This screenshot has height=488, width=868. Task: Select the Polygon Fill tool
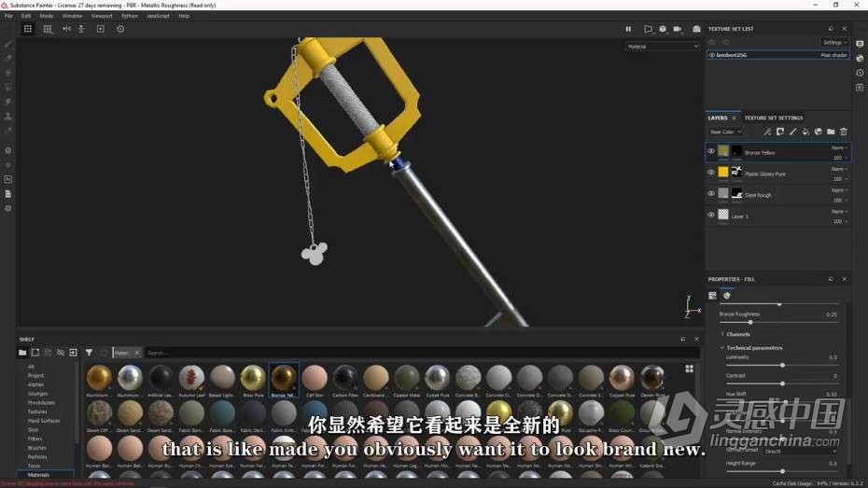pyautogui.click(x=8, y=87)
